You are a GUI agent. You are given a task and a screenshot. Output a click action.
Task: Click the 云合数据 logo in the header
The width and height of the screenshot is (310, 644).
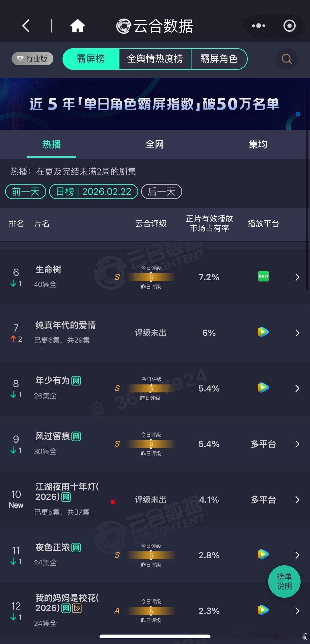(154, 25)
